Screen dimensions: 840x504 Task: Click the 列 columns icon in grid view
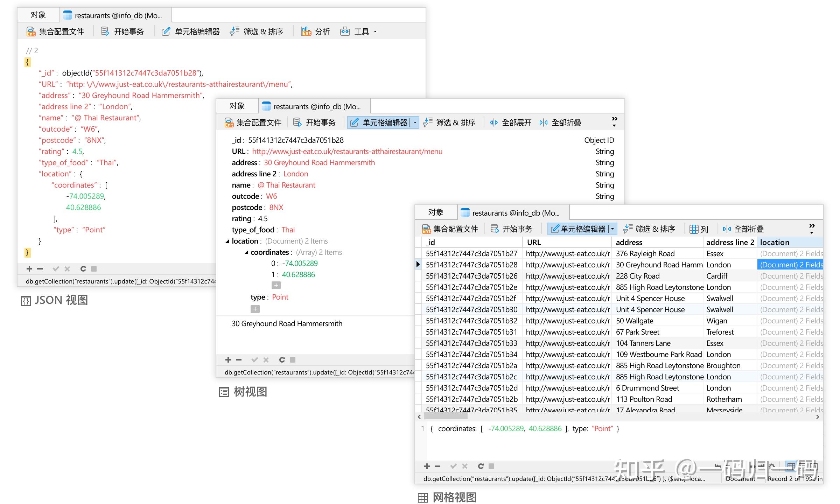694,229
